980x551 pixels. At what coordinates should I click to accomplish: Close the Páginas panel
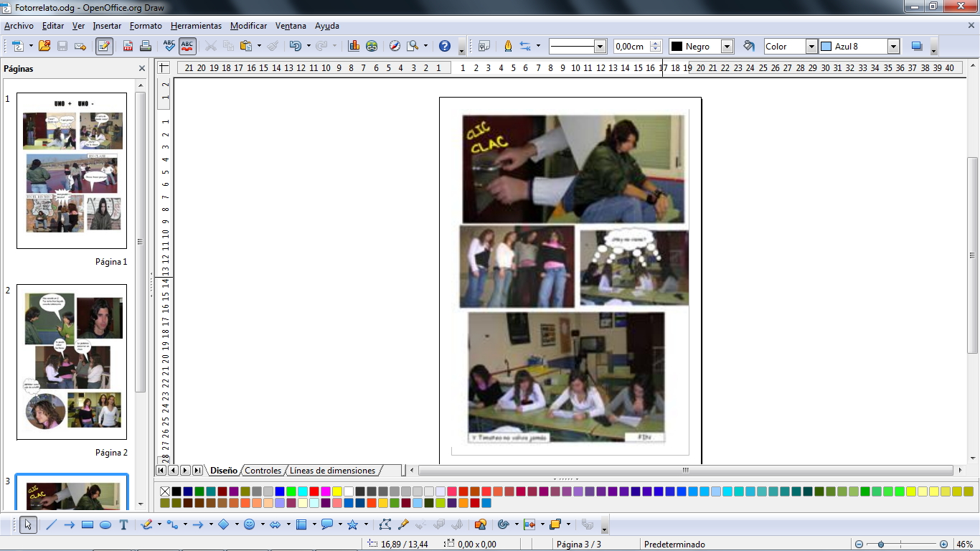coord(142,69)
